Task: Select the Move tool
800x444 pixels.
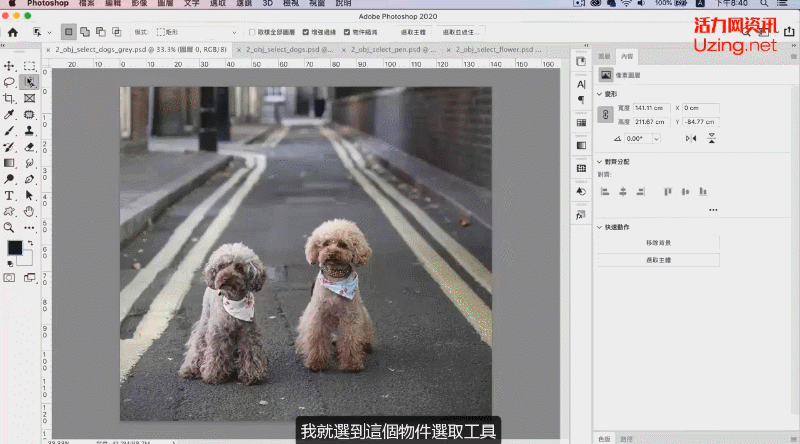Action: click(x=9, y=66)
